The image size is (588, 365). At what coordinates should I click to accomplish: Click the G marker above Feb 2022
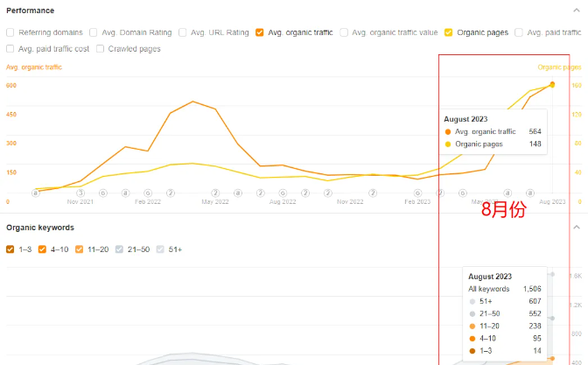[148, 193]
